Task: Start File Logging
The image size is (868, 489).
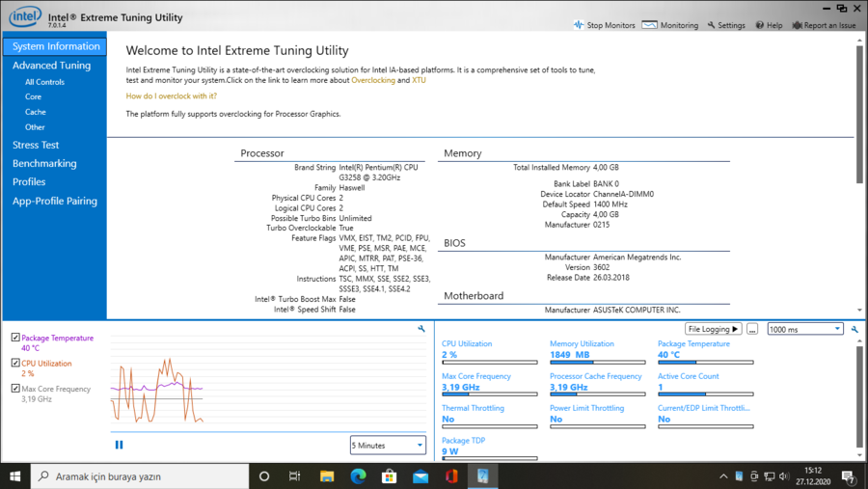Action: click(x=713, y=329)
